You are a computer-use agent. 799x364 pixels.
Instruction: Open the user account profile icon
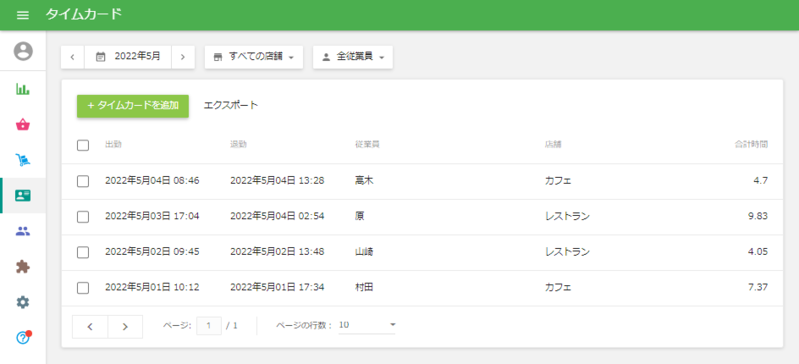(x=23, y=51)
